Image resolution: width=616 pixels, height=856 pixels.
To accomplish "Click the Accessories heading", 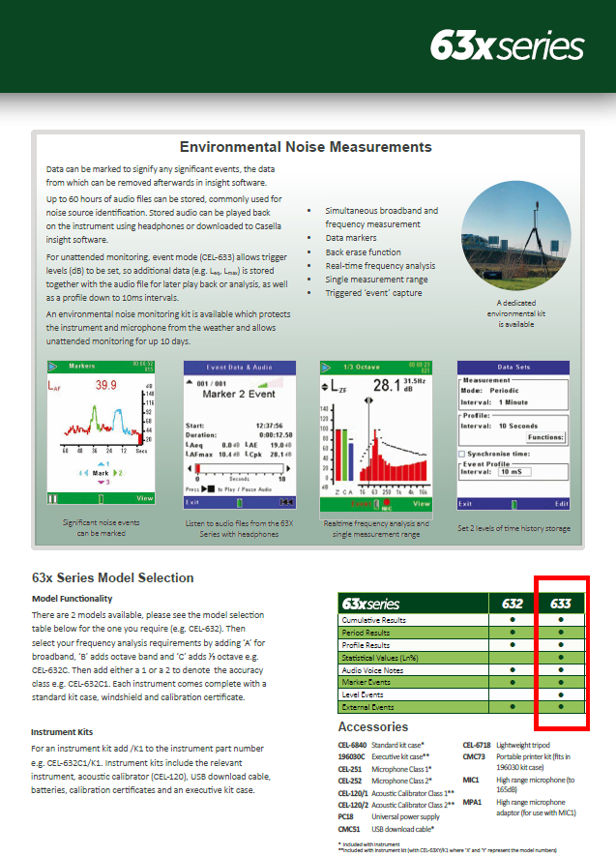I will [373, 727].
